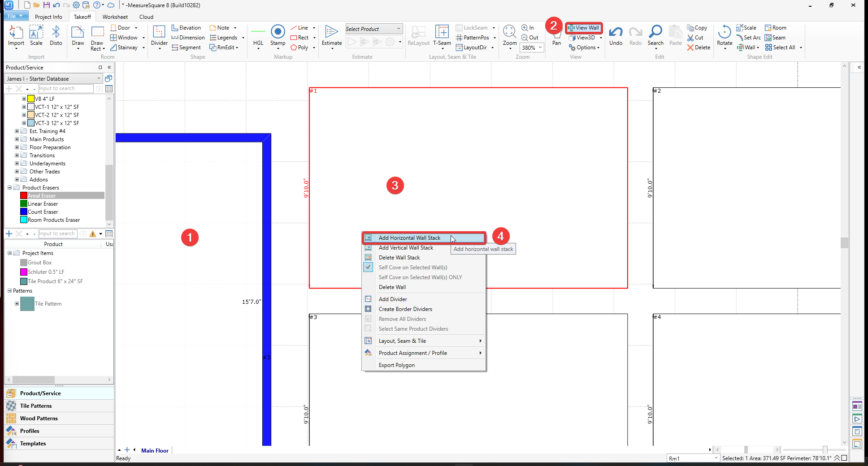
Task: Open the Tile Patterns panel
Action: (36, 406)
